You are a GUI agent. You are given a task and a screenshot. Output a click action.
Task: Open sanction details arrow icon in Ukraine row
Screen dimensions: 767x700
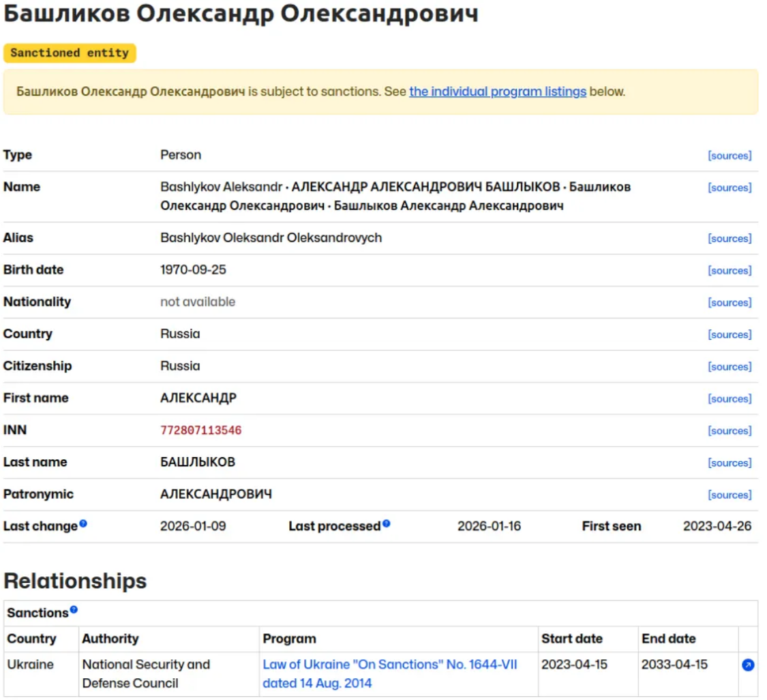tap(748, 665)
